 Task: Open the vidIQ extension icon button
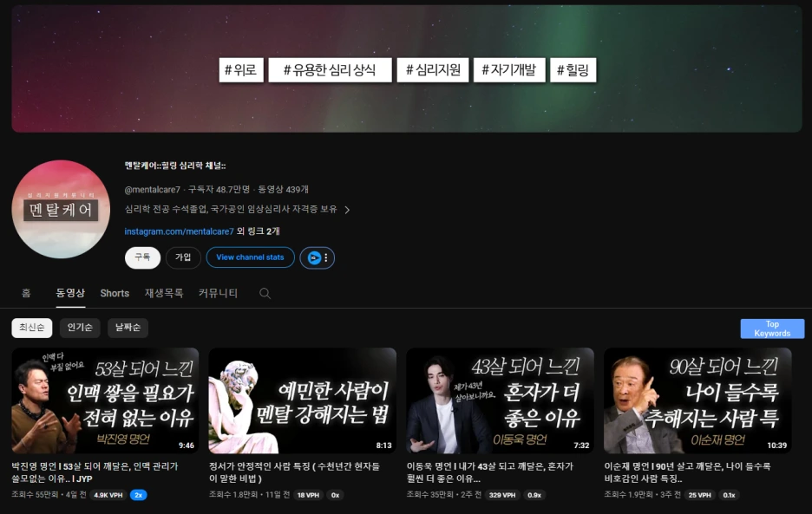317,257
